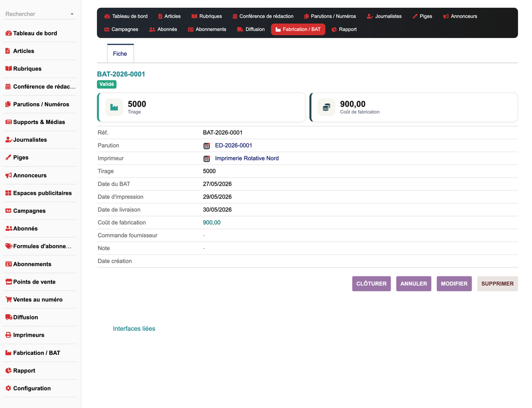Open Tableau de bord in top menu
This screenshot has height=408, width=532.
(x=126, y=16)
